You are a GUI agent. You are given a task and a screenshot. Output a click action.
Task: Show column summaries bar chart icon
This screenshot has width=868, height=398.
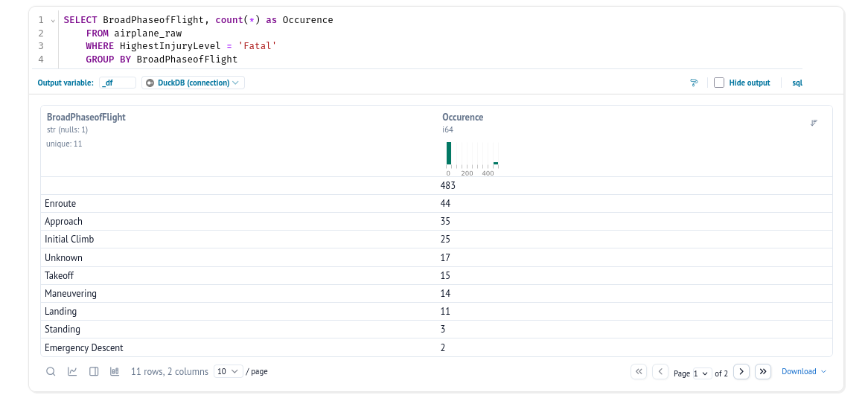[x=115, y=371]
